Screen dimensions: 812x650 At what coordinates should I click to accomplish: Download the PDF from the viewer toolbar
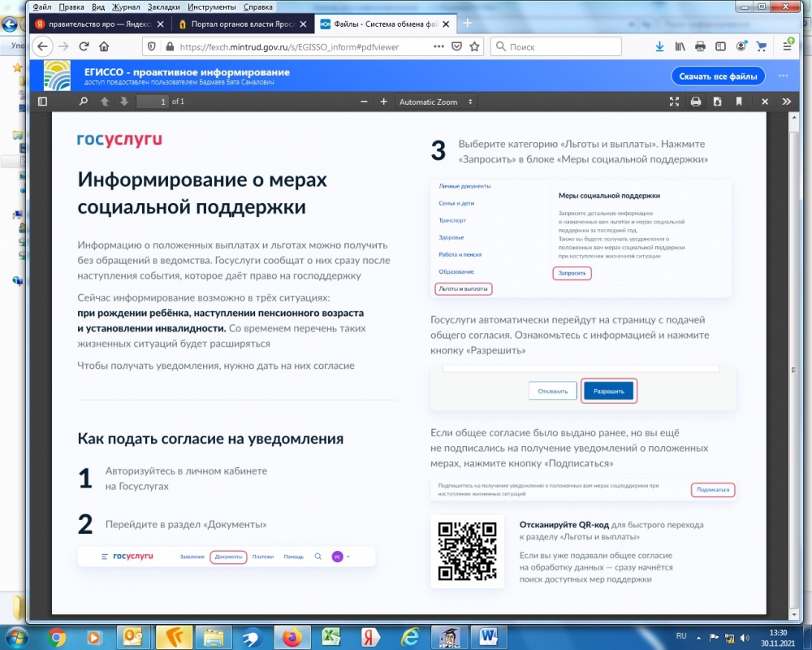717,102
